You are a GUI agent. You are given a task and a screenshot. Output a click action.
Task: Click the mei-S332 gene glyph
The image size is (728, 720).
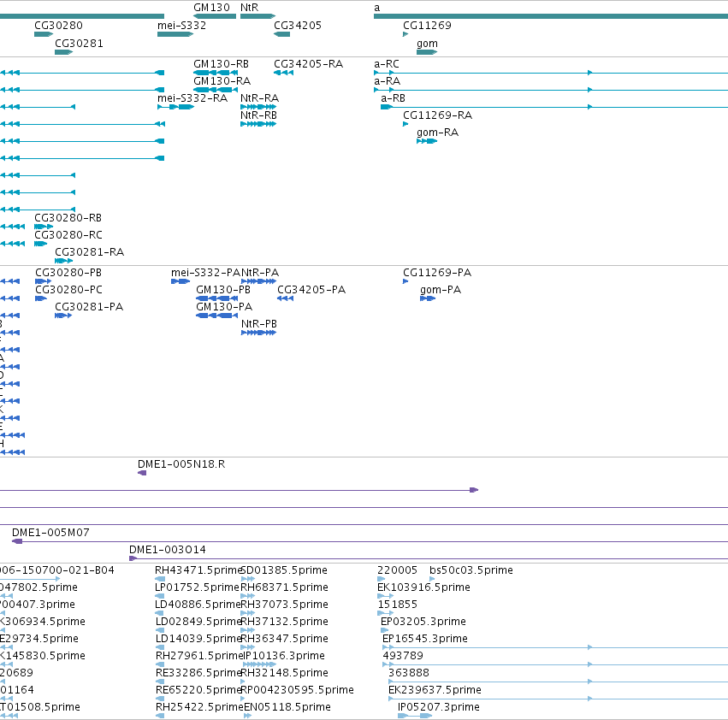tap(175, 34)
